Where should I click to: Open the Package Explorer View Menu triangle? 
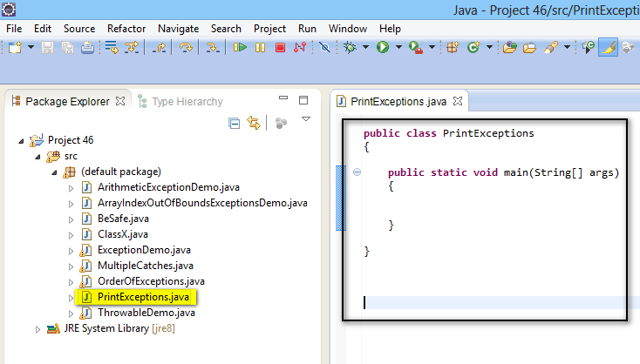[306, 119]
